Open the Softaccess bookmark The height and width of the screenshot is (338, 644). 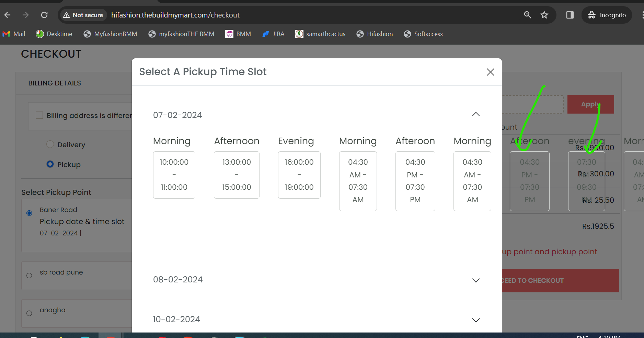pyautogui.click(x=423, y=34)
